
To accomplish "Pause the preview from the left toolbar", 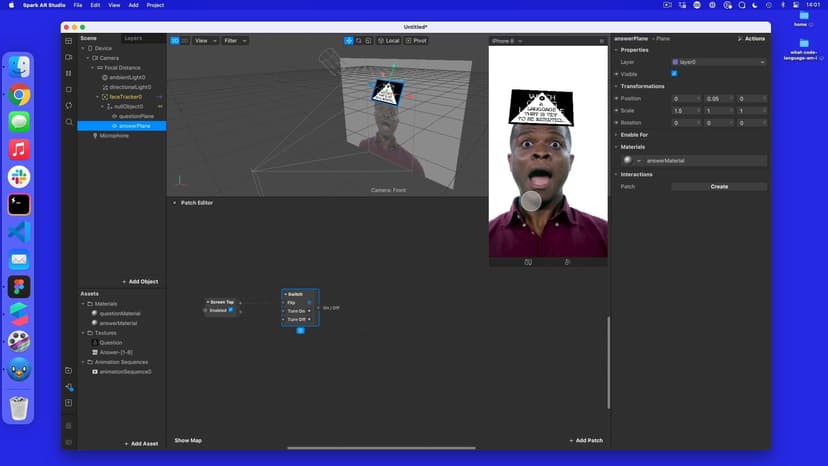I will coord(69,73).
